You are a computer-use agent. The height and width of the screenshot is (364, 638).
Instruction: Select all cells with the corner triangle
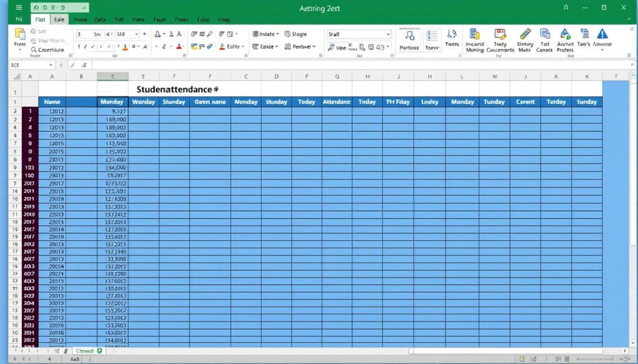click(x=16, y=77)
